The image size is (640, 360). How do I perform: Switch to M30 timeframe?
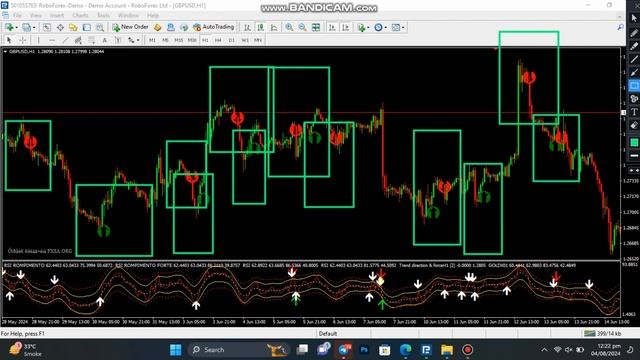click(192, 40)
